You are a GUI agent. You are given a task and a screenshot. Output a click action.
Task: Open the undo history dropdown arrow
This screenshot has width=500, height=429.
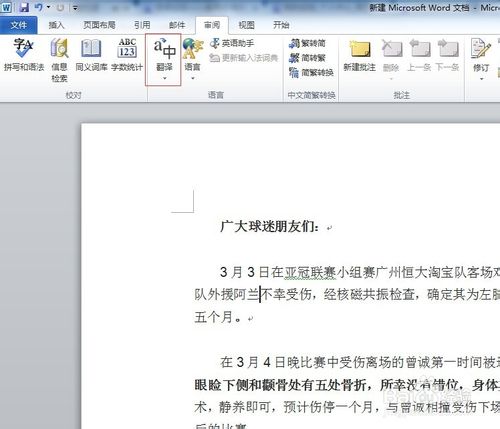pyautogui.click(x=48, y=7)
